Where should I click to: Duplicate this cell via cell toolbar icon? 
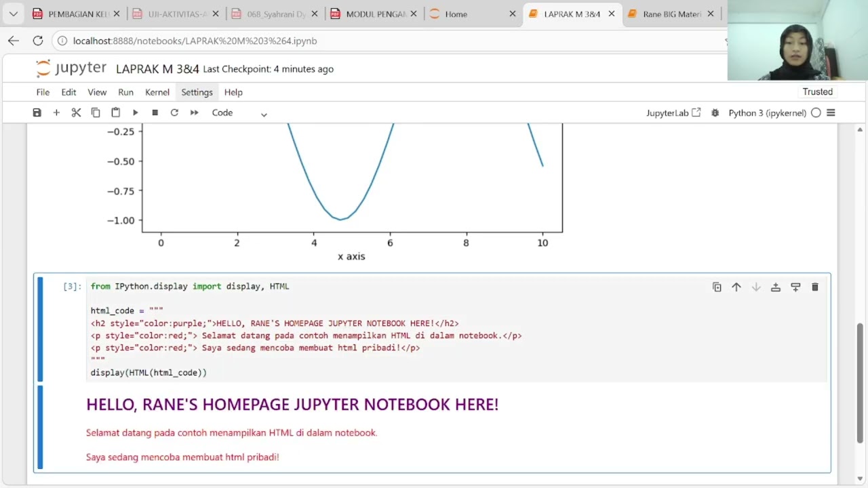[x=717, y=287]
